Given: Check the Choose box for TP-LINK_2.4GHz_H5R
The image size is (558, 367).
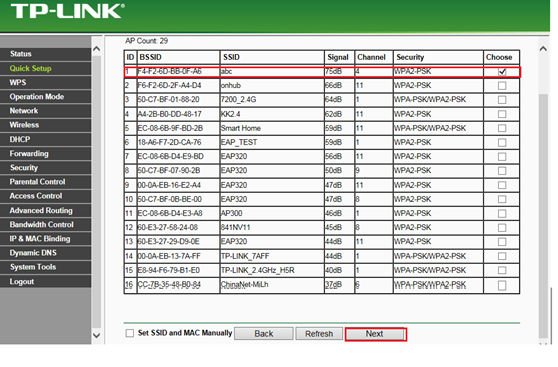Looking at the screenshot, I should (x=502, y=270).
